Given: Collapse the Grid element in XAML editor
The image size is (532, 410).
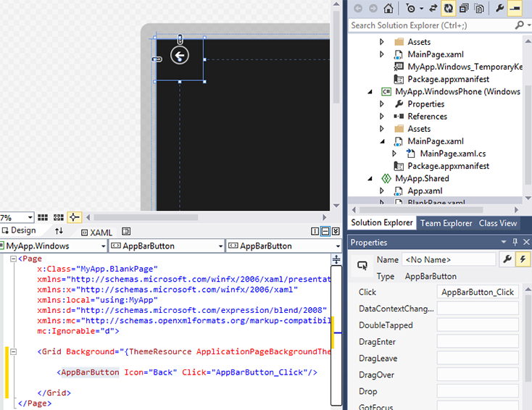Looking at the screenshot, I should 13,351.
